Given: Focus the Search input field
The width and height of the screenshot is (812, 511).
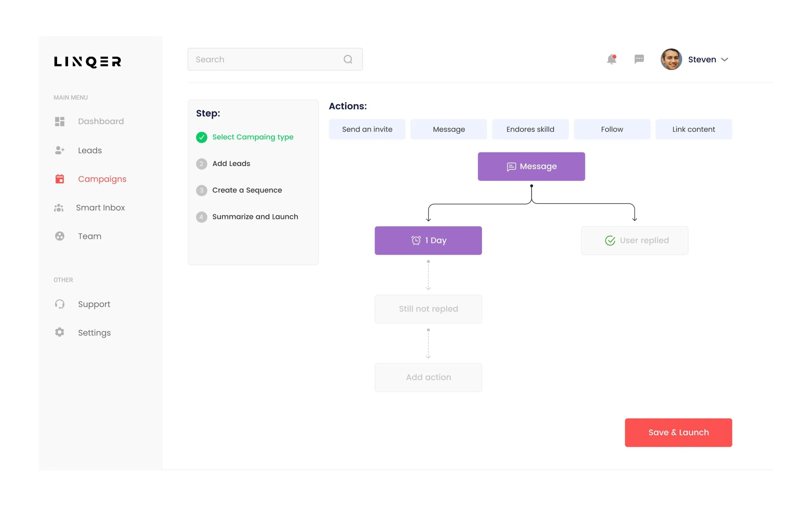Looking at the screenshot, I should pyautogui.click(x=275, y=59).
